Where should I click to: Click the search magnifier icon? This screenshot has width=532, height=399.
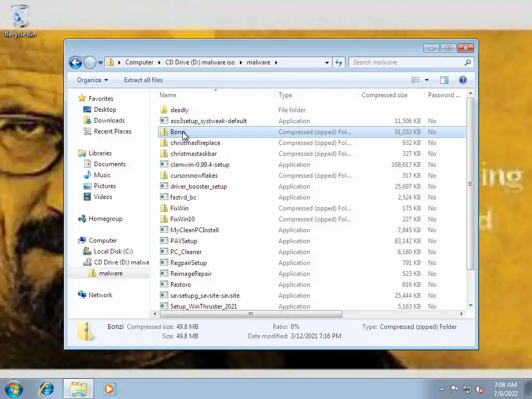(x=468, y=62)
